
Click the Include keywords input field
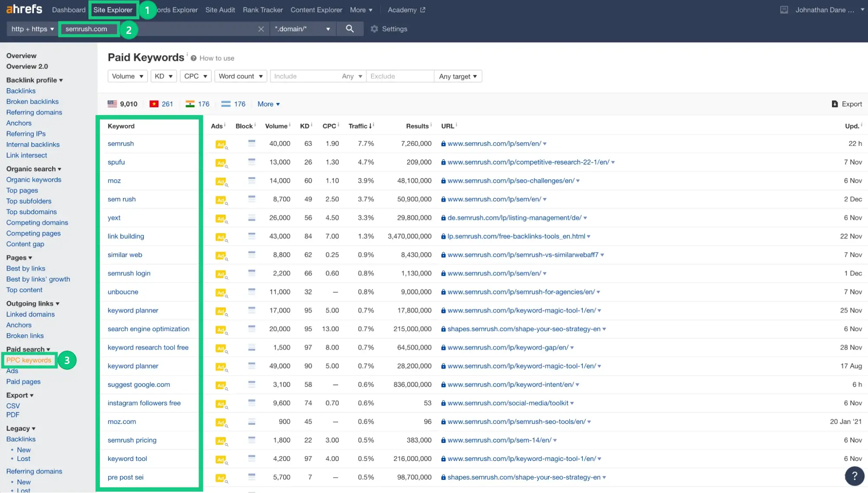(x=305, y=76)
